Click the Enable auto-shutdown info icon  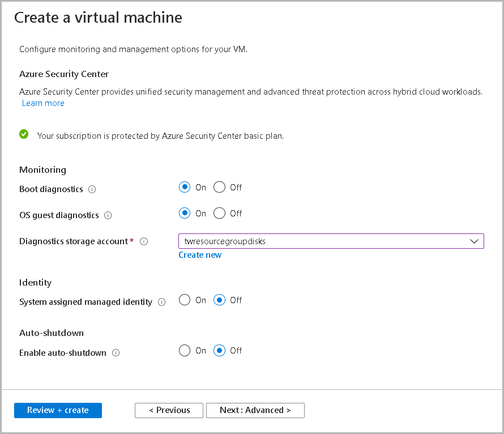click(x=116, y=353)
